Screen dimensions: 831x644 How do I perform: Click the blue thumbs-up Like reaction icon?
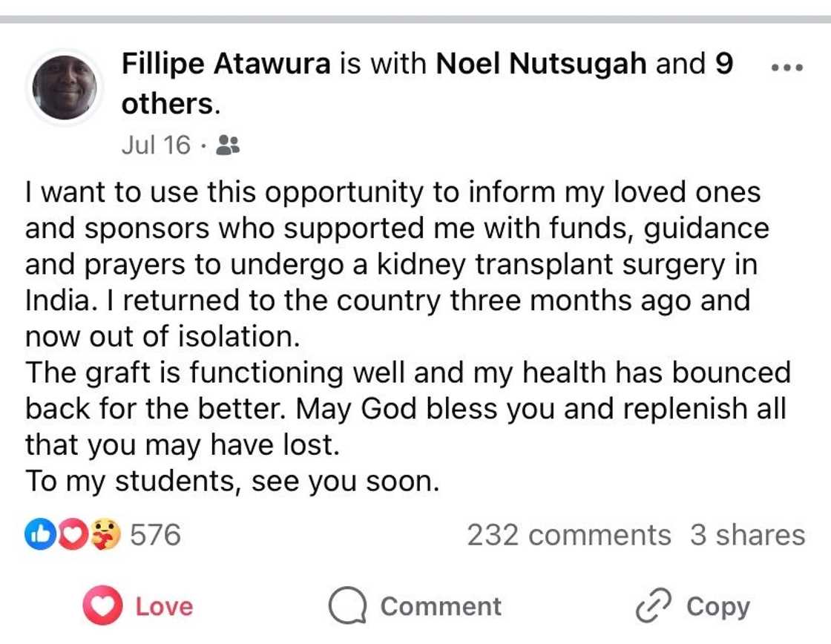(41, 532)
